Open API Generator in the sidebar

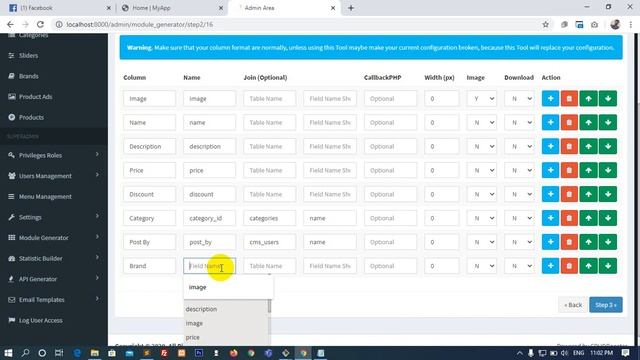[54, 279]
